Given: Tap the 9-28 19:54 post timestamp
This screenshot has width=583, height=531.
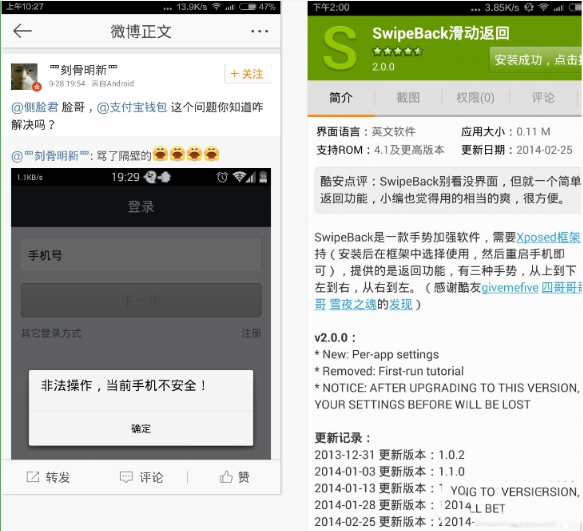Looking at the screenshot, I should point(67,84).
